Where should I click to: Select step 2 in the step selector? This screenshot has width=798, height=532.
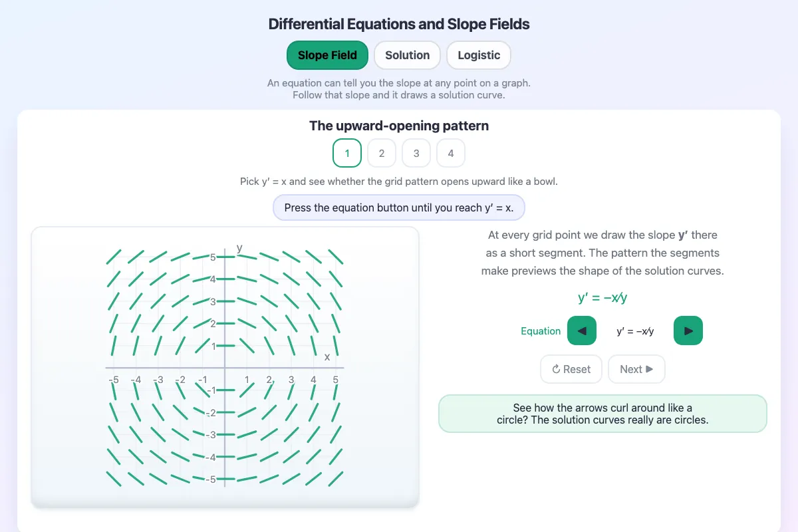pos(382,153)
